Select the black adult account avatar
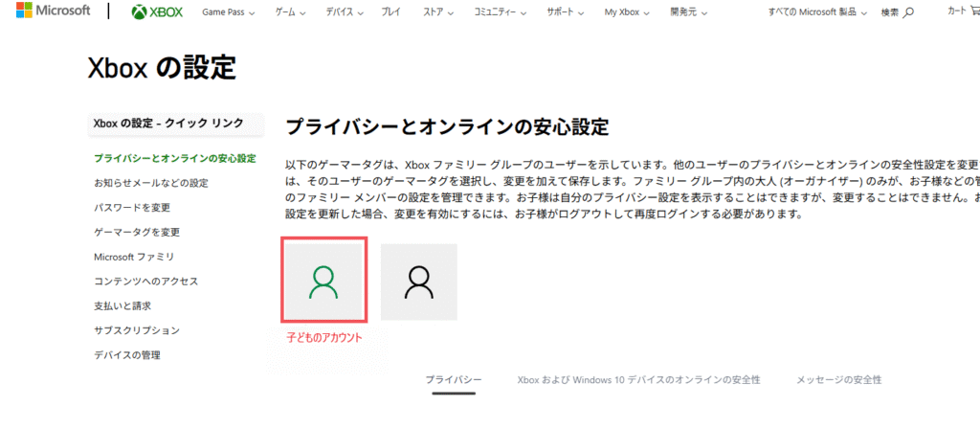Viewport: 980px width, 429px height. (419, 282)
